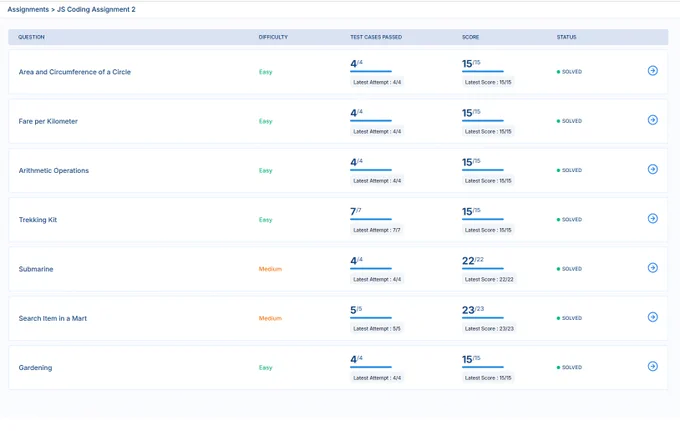Open the Submarine question
The width and height of the screenshot is (680, 431).
coord(36,269)
